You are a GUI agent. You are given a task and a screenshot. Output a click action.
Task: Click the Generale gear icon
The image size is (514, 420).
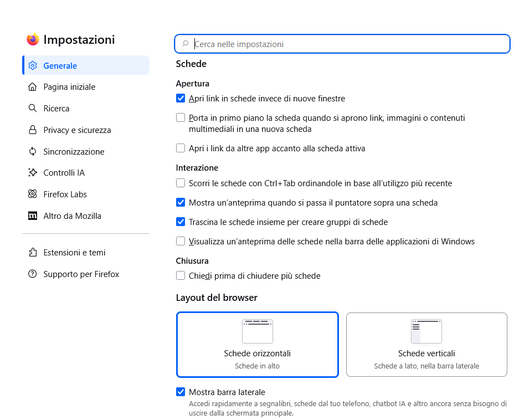(33, 65)
